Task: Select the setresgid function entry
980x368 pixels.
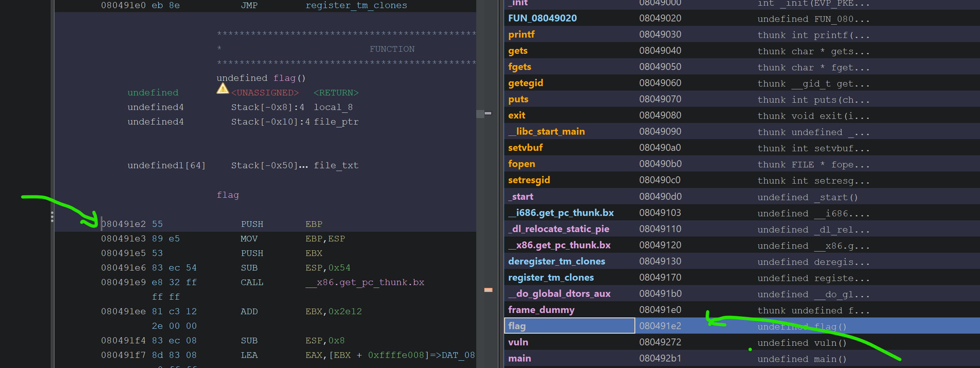Action: point(529,180)
